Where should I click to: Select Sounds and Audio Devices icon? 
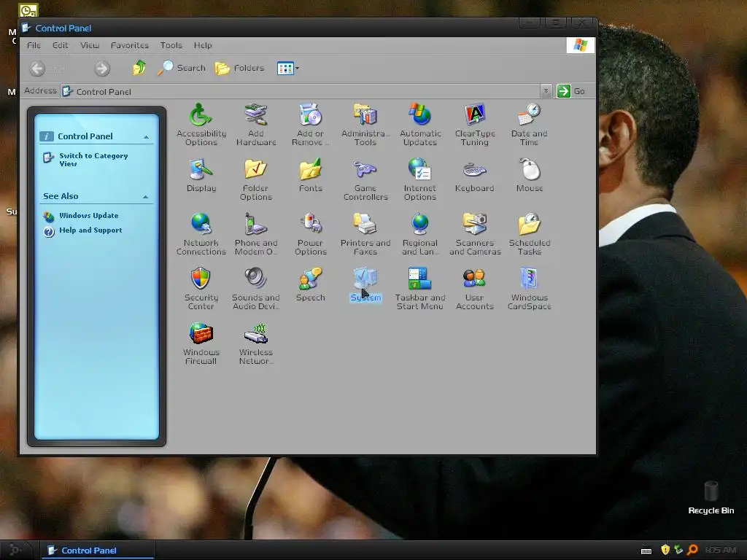[x=256, y=289]
